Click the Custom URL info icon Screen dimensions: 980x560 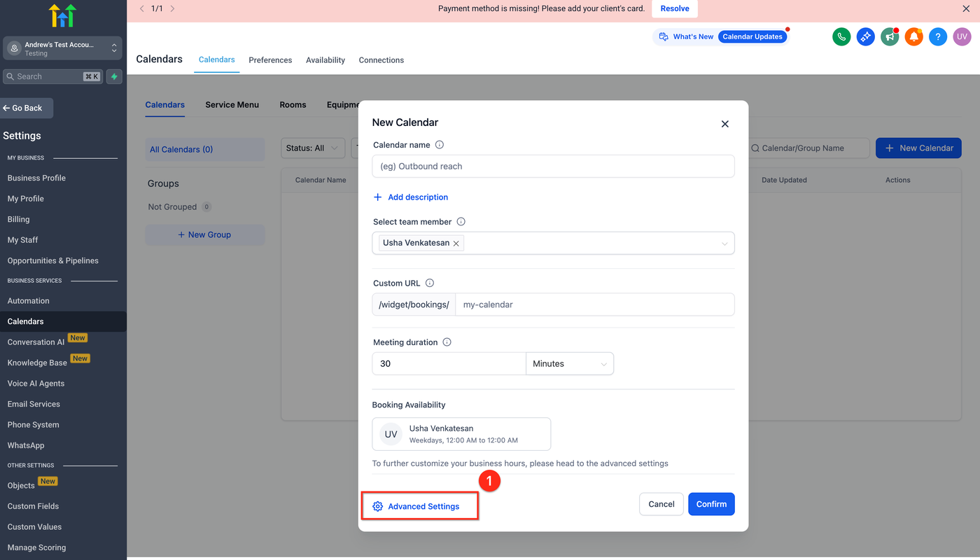pyautogui.click(x=430, y=283)
